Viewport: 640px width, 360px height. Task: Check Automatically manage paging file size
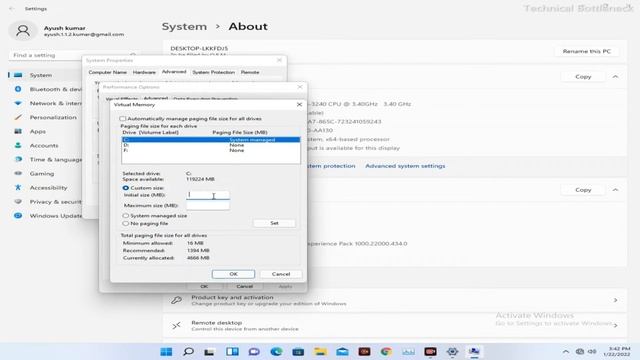(122, 118)
